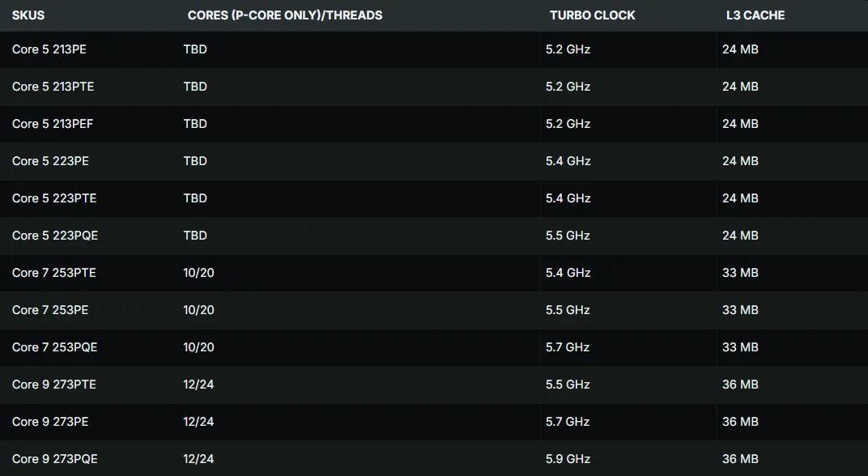Select the Core 5 223PQE SKU cell

pos(55,236)
